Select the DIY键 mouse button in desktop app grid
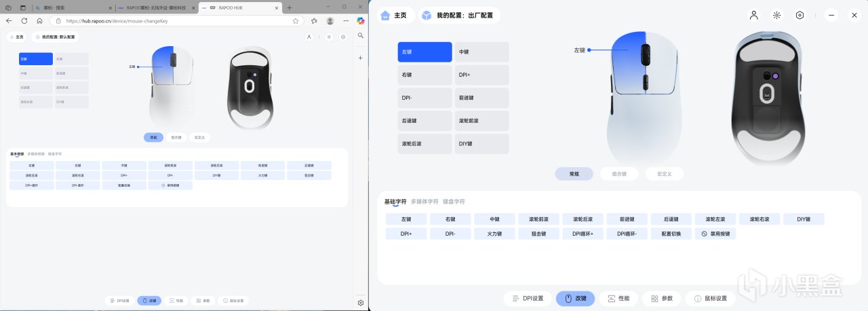Screen dimensions: 868x311 [x=481, y=144]
